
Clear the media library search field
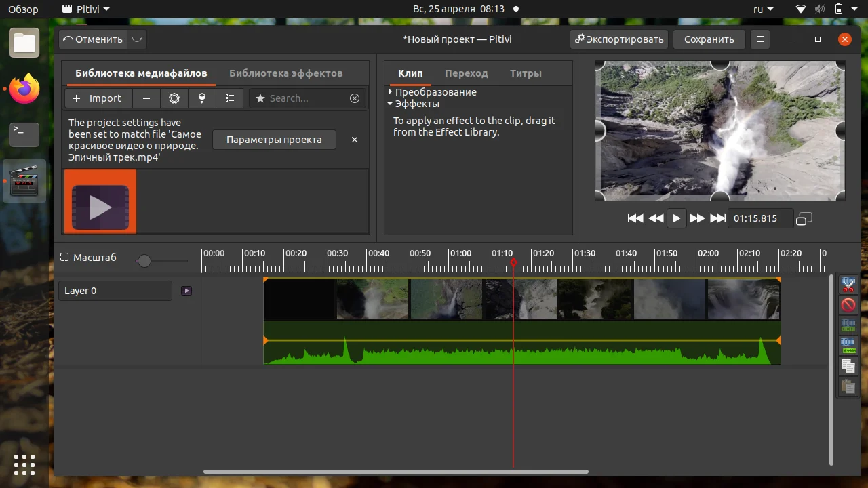pyautogui.click(x=355, y=98)
